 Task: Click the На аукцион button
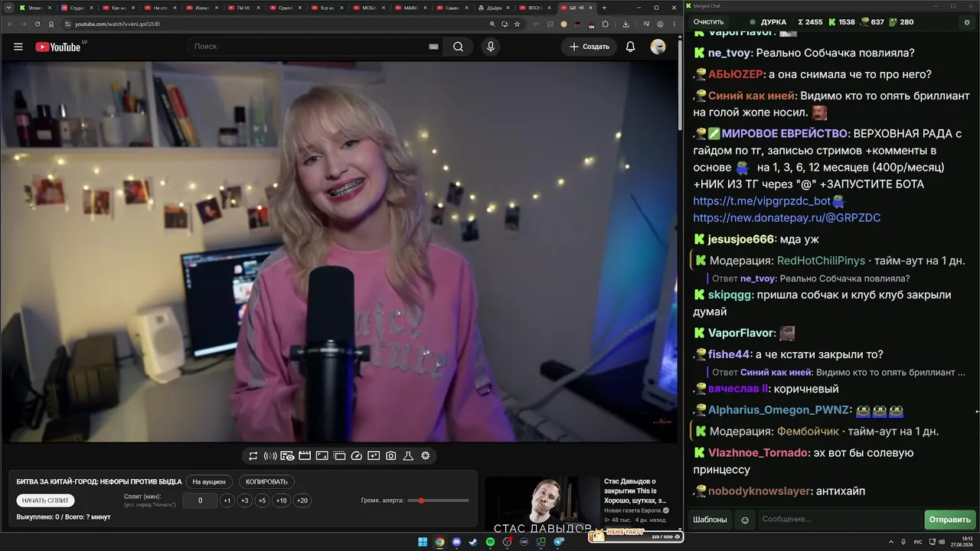click(x=209, y=482)
